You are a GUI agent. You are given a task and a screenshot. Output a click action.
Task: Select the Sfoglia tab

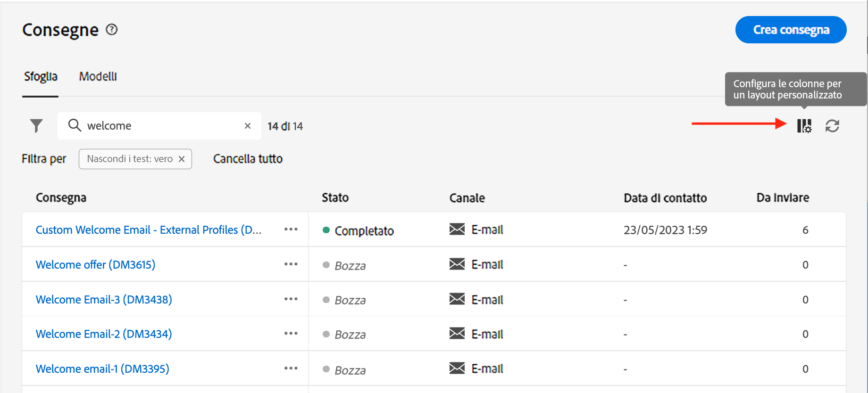tap(41, 76)
